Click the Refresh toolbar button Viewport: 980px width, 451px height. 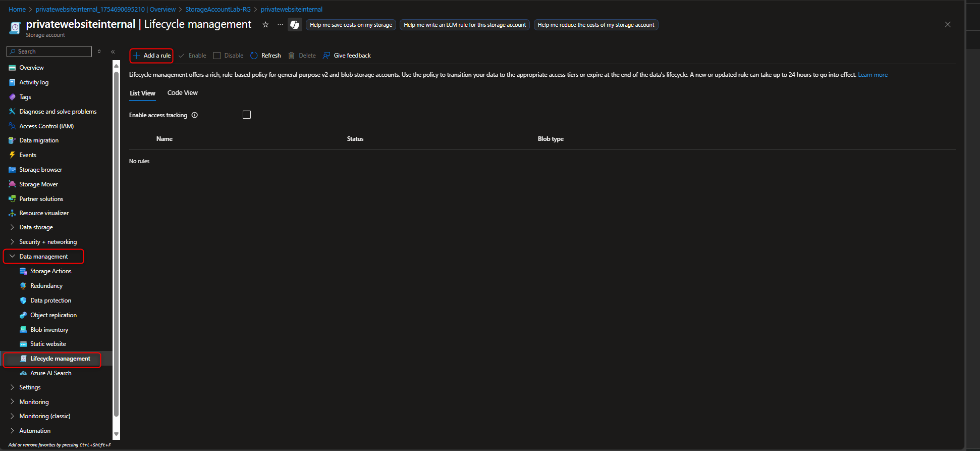266,56
